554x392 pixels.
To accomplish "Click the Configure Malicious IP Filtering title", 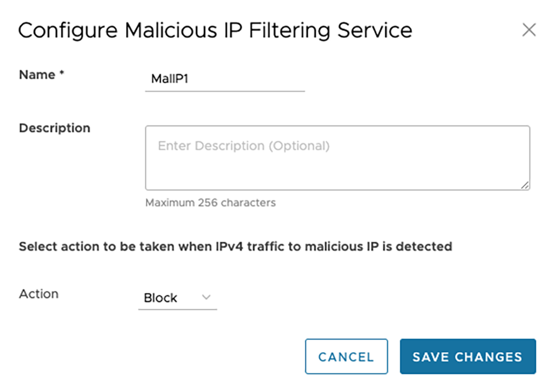I will 215,30.
